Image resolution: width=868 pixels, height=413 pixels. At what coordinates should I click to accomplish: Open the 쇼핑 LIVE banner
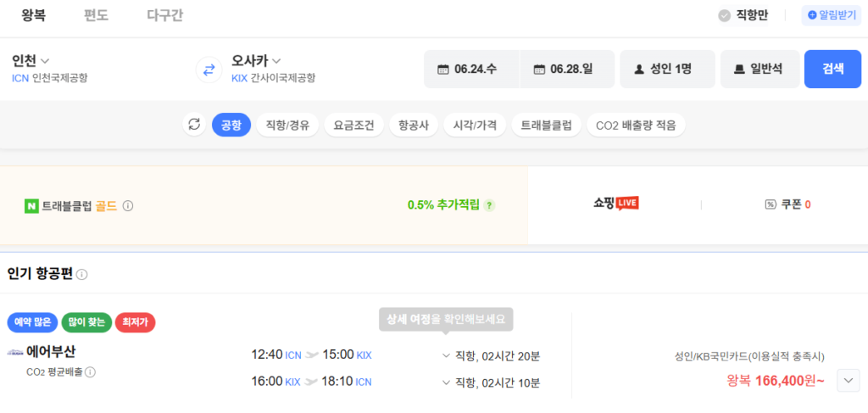coord(615,204)
